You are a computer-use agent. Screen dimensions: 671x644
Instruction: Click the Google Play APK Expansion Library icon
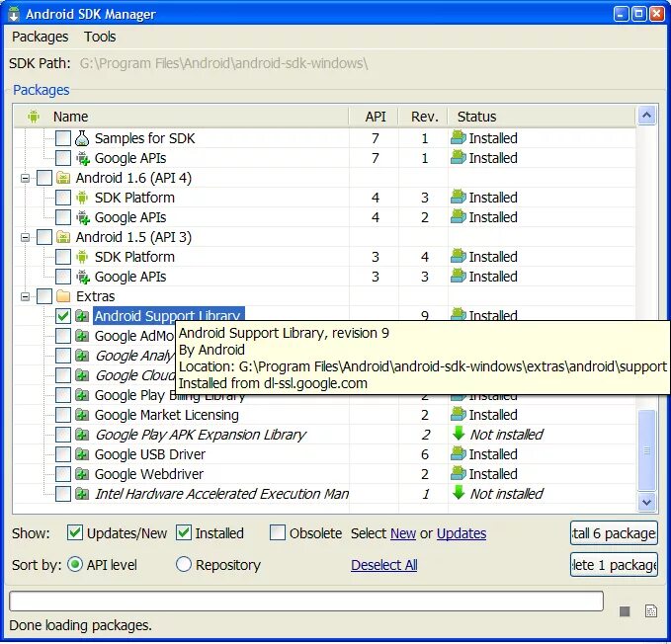82,435
